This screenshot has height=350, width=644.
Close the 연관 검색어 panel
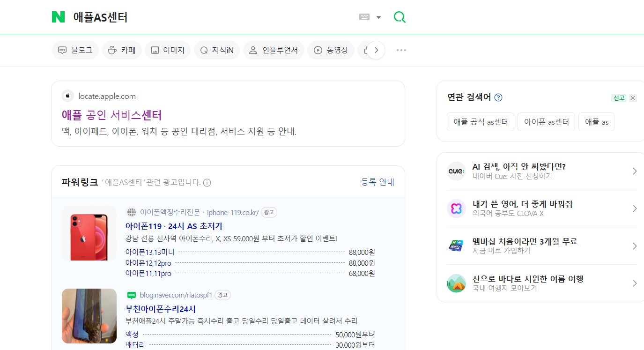pos(633,98)
